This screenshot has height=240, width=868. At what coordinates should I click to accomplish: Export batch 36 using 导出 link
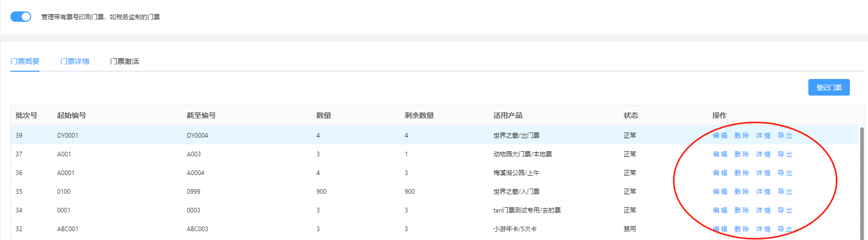point(784,173)
